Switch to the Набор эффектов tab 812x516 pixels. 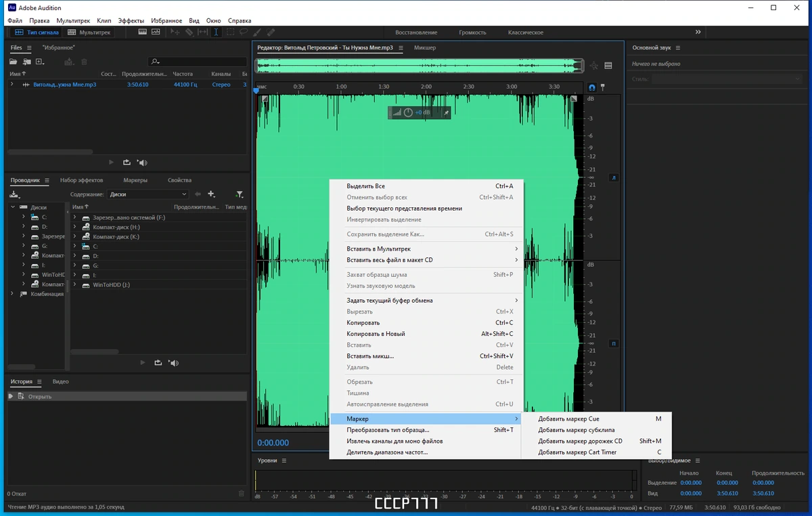click(81, 180)
